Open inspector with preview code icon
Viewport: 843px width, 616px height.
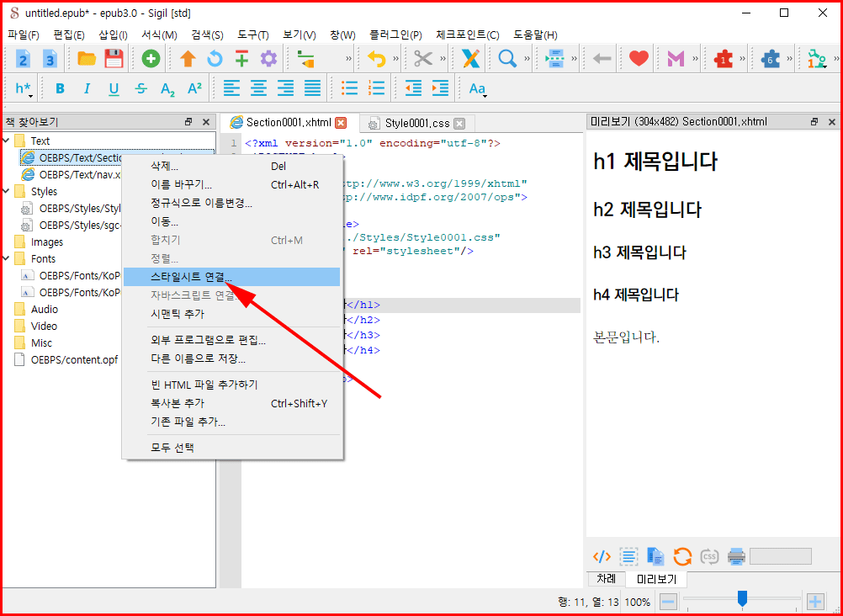[x=602, y=556]
